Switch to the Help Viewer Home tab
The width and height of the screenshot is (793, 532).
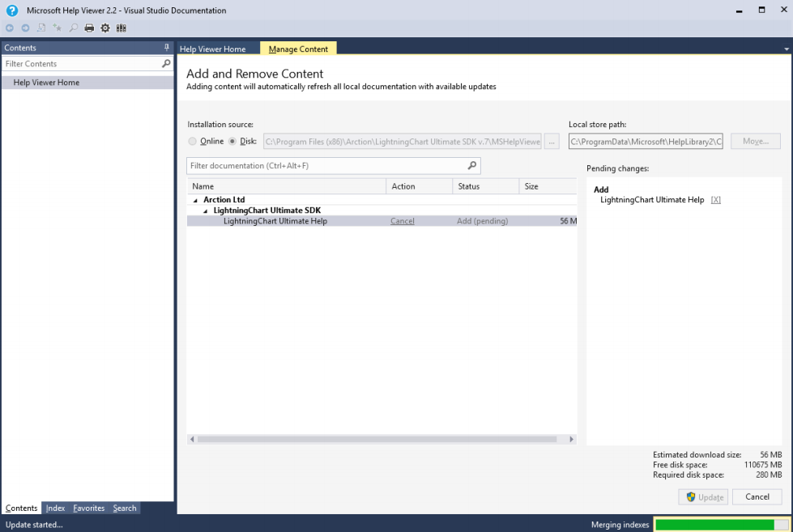pyautogui.click(x=214, y=49)
